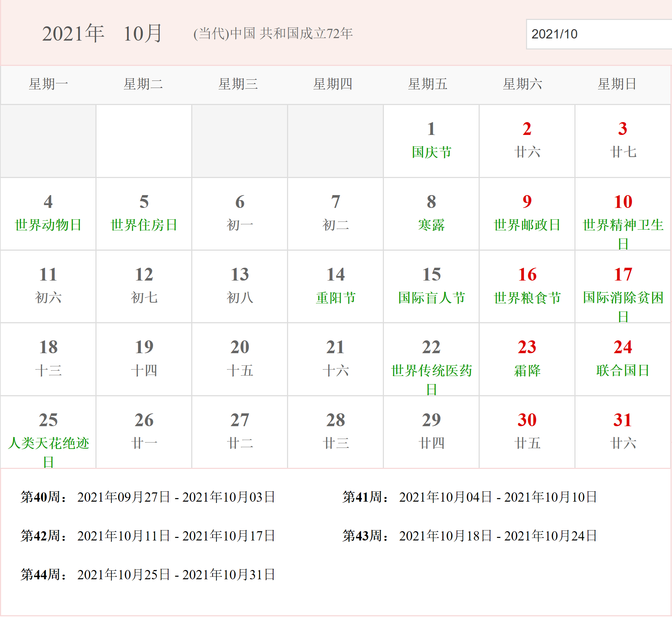Image resolution: width=672 pixels, height=617 pixels.
Task: Click the 星期三 column header
Action: click(x=238, y=84)
